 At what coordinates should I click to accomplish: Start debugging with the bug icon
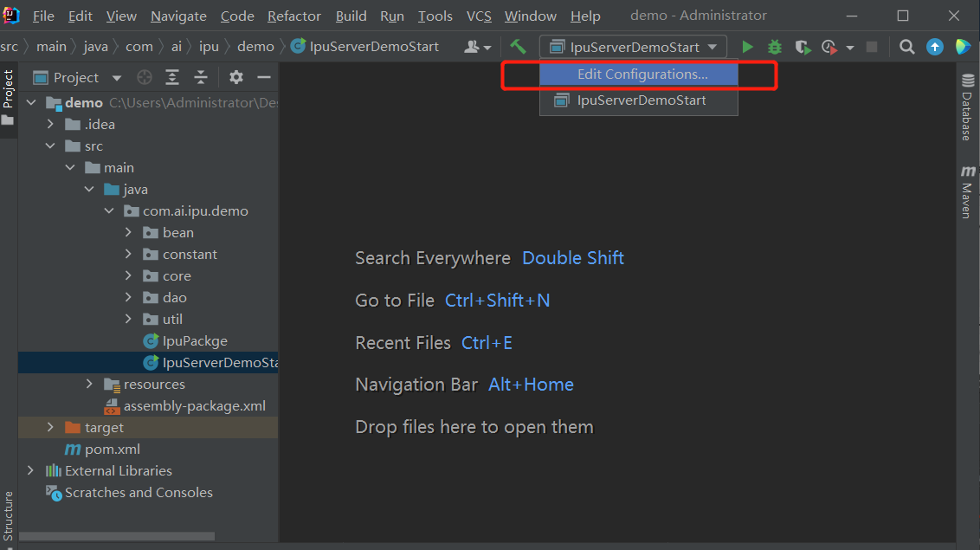(775, 47)
